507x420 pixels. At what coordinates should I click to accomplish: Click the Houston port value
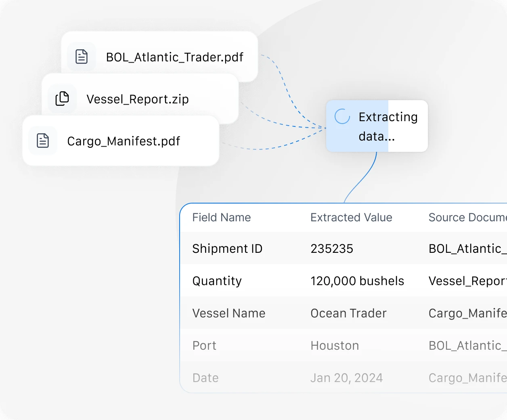tap(335, 345)
